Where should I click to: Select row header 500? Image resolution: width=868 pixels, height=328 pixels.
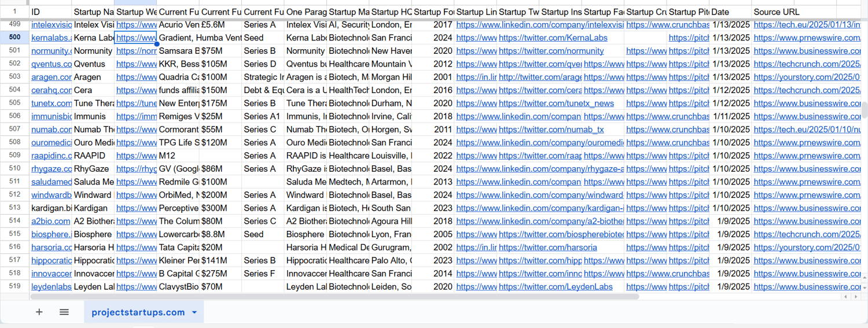click(x=15, y=38)
